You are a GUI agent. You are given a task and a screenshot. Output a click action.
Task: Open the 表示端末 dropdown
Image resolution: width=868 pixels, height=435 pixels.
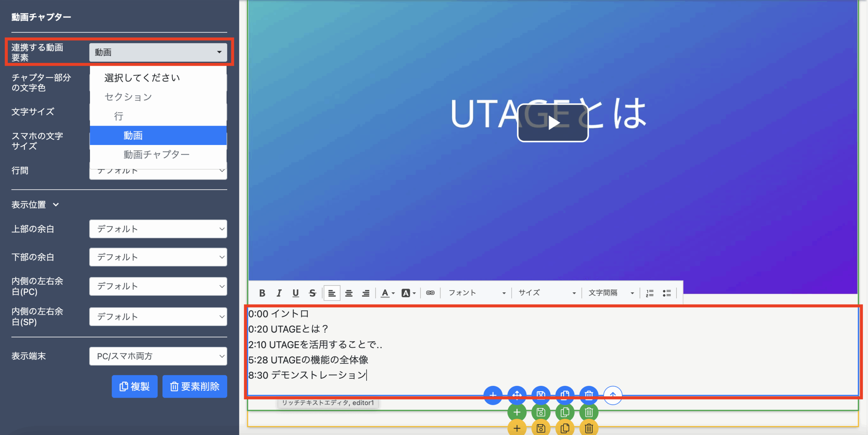click(158, 356)
